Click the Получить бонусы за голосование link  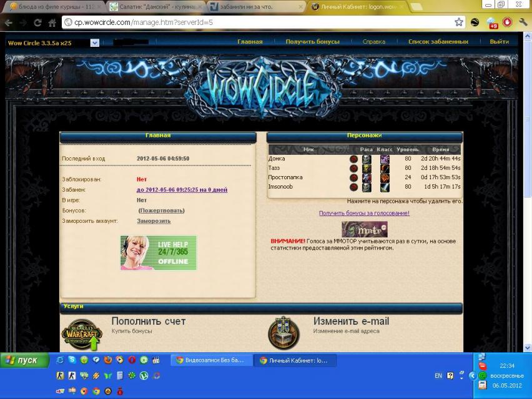coord(364,213)
